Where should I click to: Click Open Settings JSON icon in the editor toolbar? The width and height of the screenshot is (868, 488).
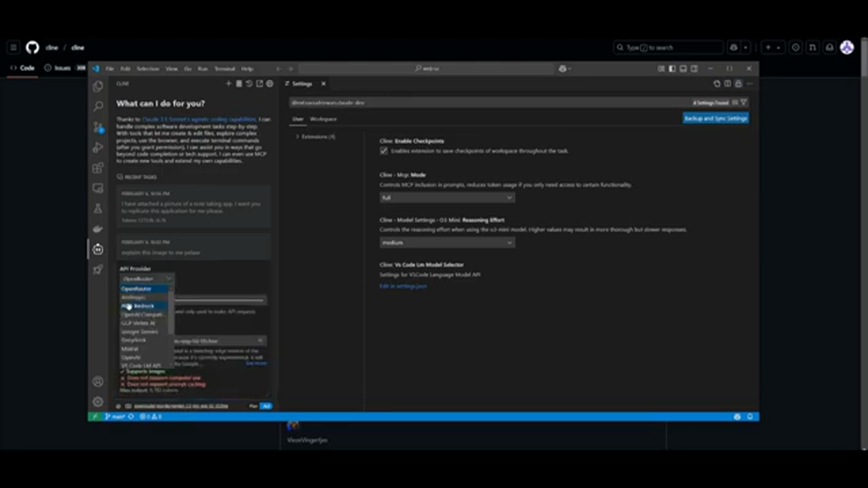pos(717,83)
